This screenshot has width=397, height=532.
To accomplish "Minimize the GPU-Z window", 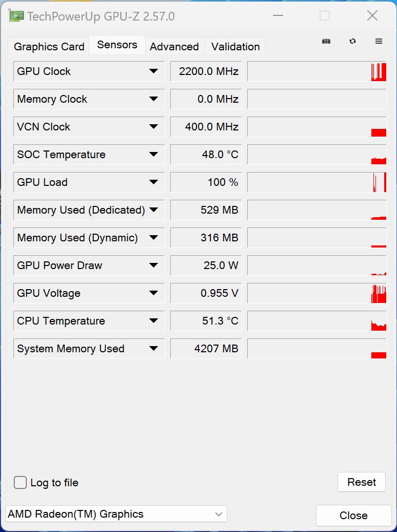I will click(x=277, y=15).
